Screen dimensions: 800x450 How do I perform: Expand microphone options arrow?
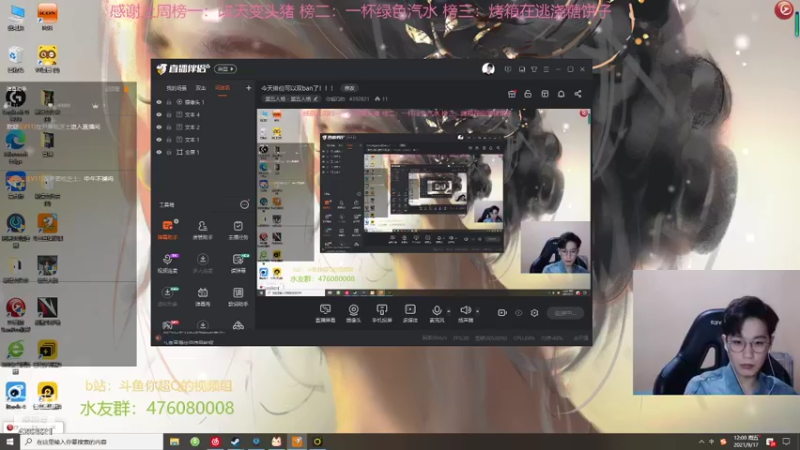point(448,311)
